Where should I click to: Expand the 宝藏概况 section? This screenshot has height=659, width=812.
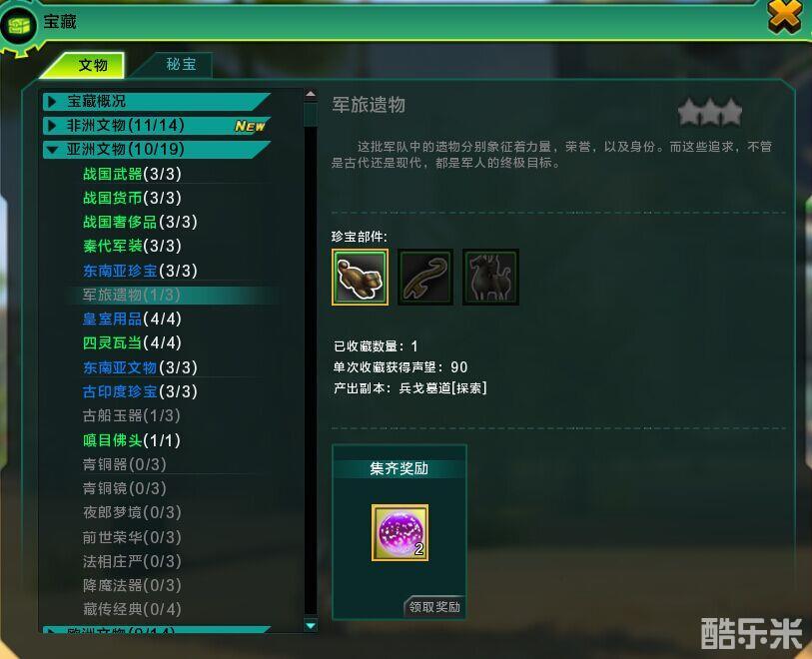[157, 102]
